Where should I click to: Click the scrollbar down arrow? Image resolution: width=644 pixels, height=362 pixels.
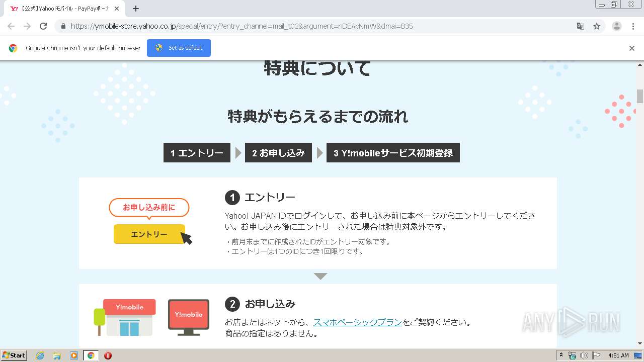(640, 344)
